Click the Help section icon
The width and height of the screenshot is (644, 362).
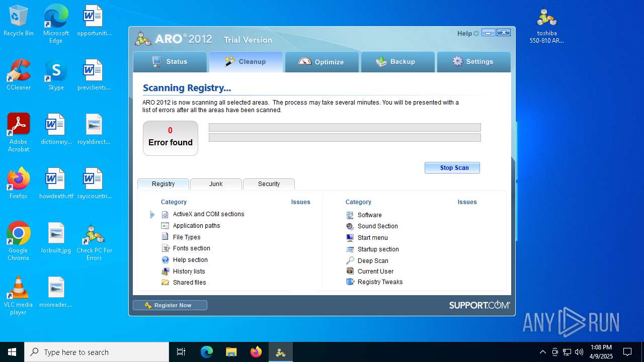165,260
